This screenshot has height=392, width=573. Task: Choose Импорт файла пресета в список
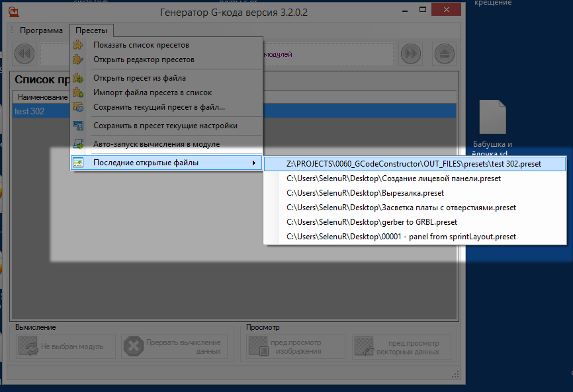166,93
